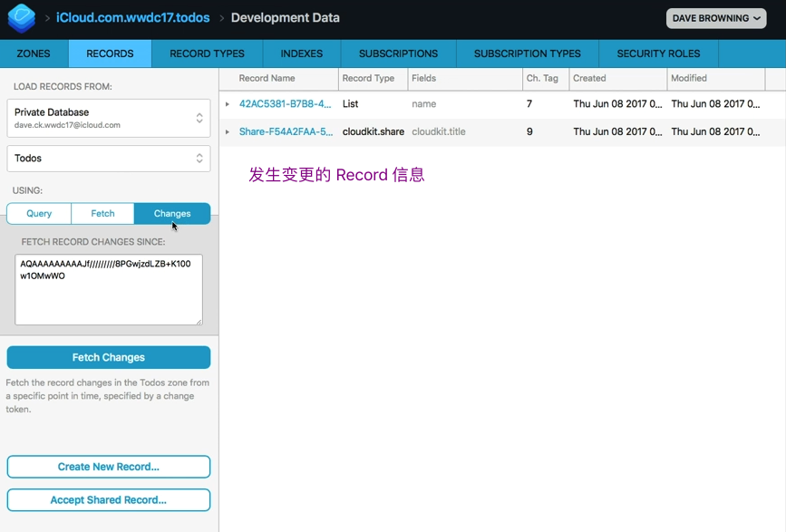Open the DAVE BROWNING account menu
The height and width of the screenshot is (532, 786).
(x=716, y=18)
